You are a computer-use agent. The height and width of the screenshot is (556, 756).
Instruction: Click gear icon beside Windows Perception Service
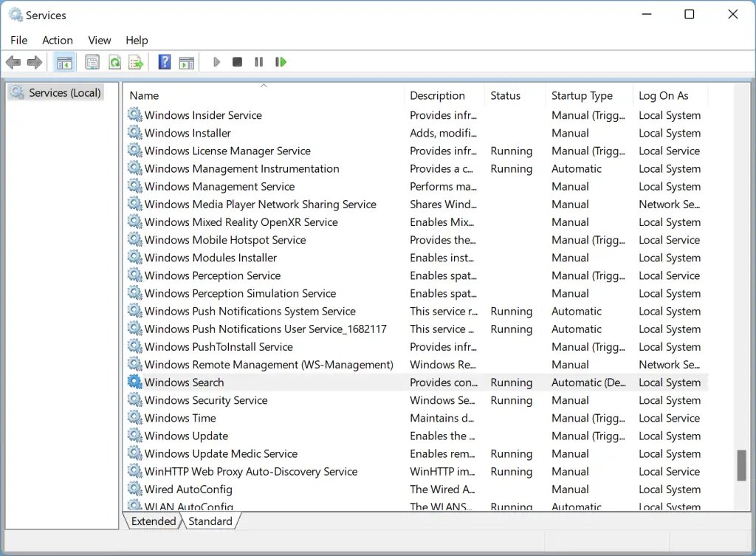(135, 275)
